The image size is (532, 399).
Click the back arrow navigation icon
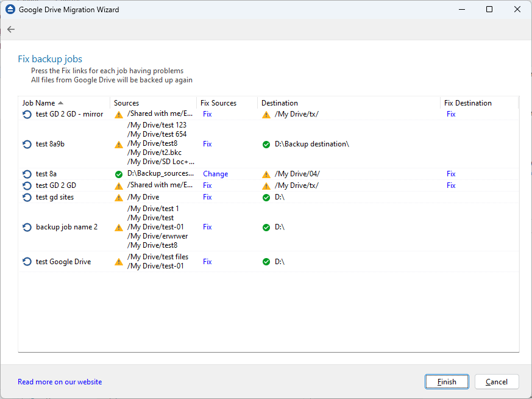(x=10, y=29)
